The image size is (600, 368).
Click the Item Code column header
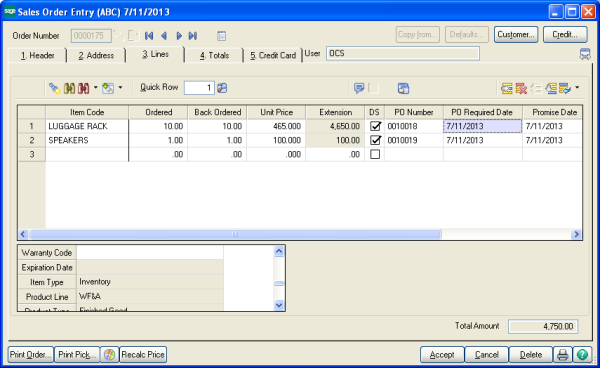(87, 112)
